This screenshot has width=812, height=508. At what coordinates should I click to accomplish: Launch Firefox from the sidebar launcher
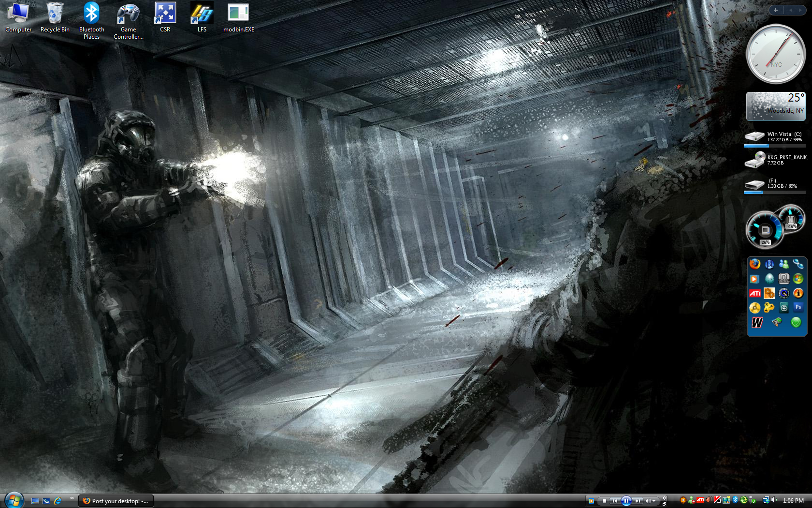coord(755,264)
